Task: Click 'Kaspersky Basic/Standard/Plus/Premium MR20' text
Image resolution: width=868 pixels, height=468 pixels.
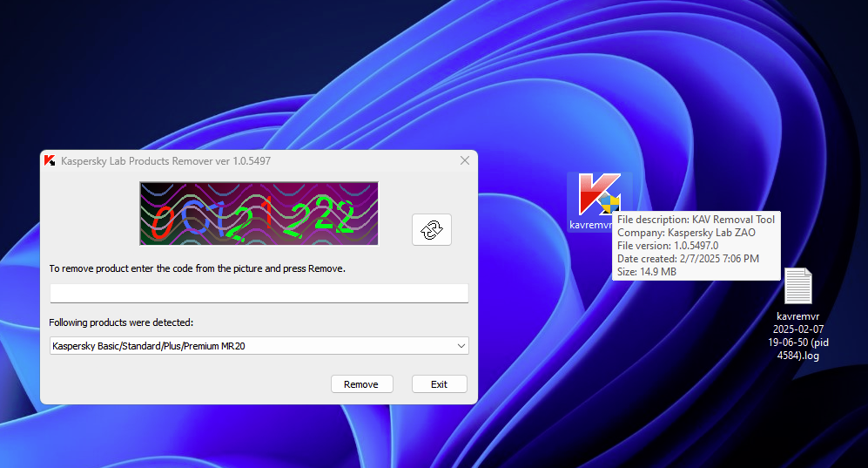Action: 148,346
